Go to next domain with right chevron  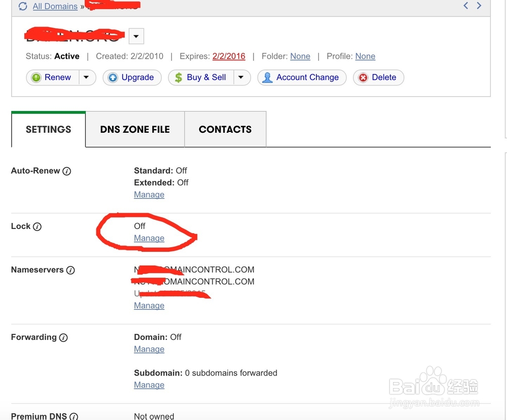pos(479,6)
